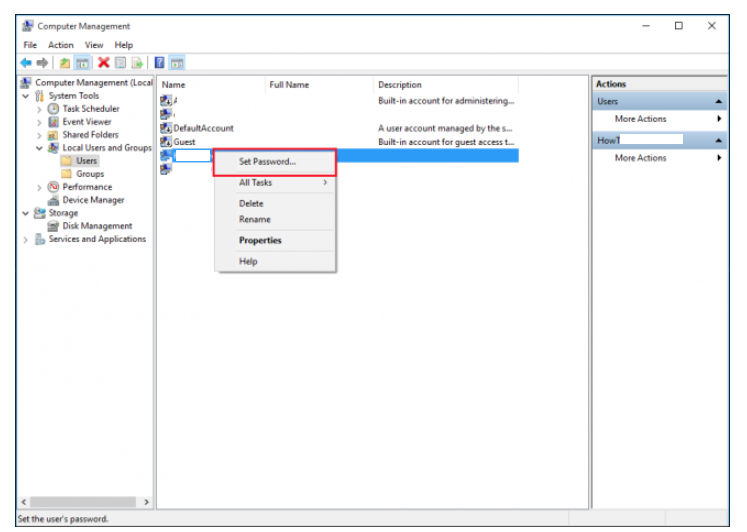This screenshot has height=532, width=747.
Task: Click the Storage icon
Action: coord(40,213)
